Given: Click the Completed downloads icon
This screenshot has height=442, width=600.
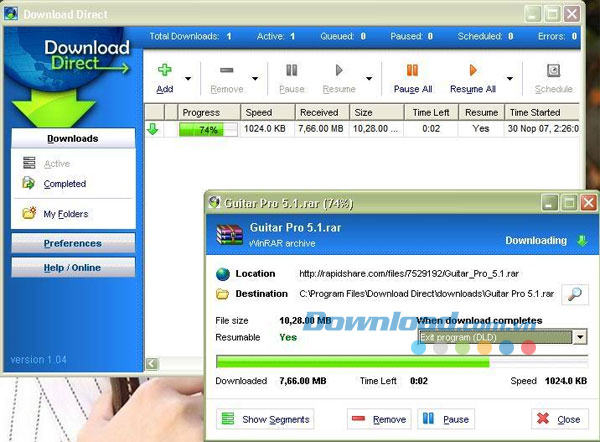Looking at the screenshot, I should point(29,183).
